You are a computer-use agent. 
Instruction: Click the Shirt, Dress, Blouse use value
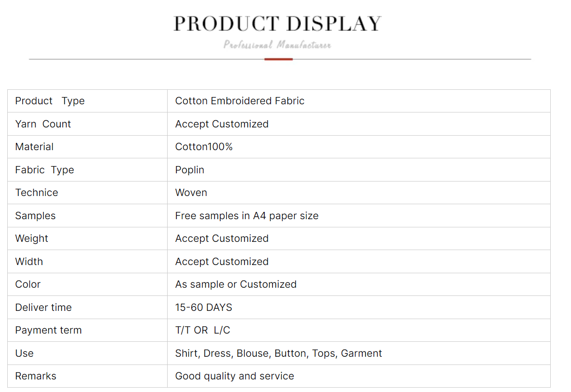pos(278,353)
